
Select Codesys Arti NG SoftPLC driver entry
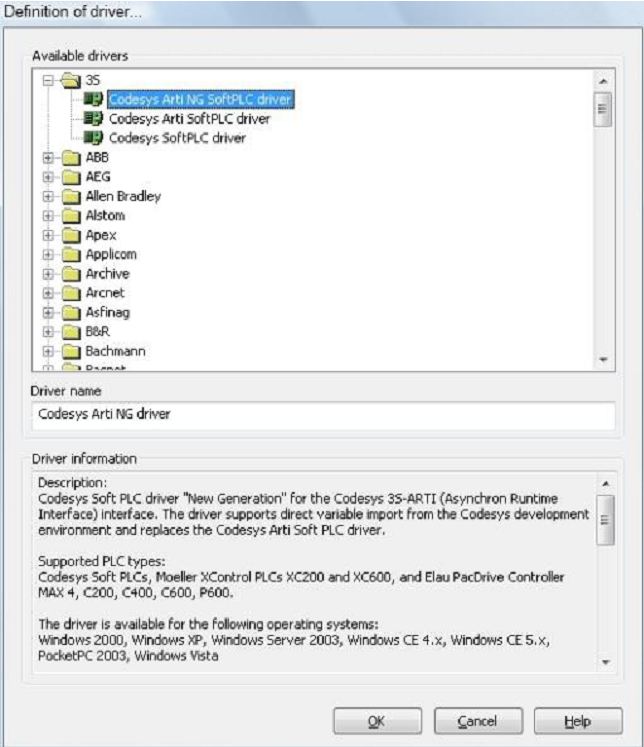pos(201,100)
